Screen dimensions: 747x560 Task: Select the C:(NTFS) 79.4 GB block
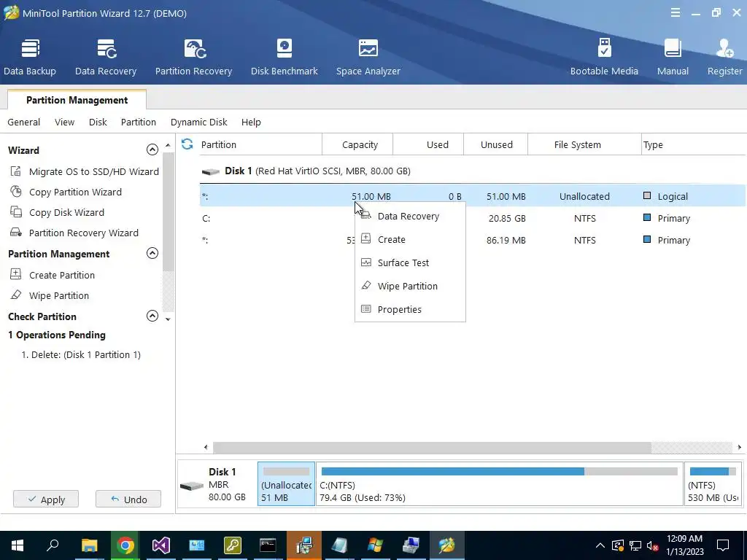499,484
